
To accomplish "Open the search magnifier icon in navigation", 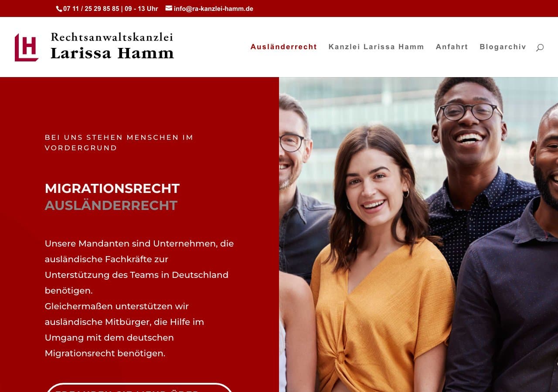I will [540, 47].
